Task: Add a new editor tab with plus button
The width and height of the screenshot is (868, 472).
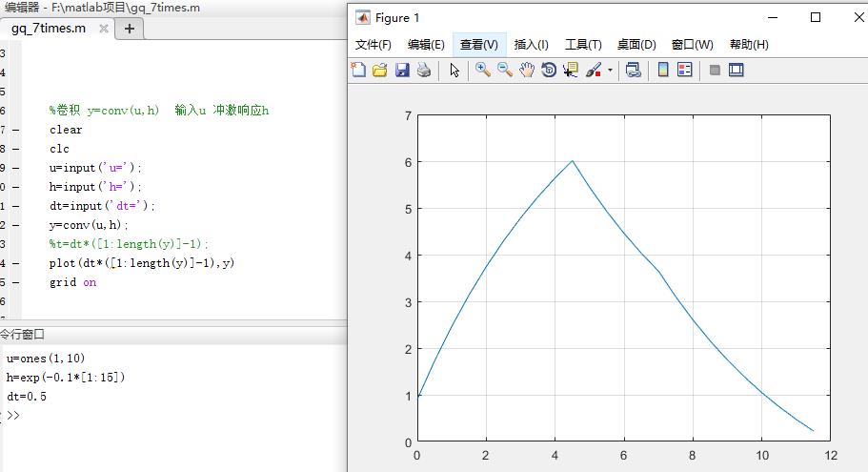Action: pos(129,29)
